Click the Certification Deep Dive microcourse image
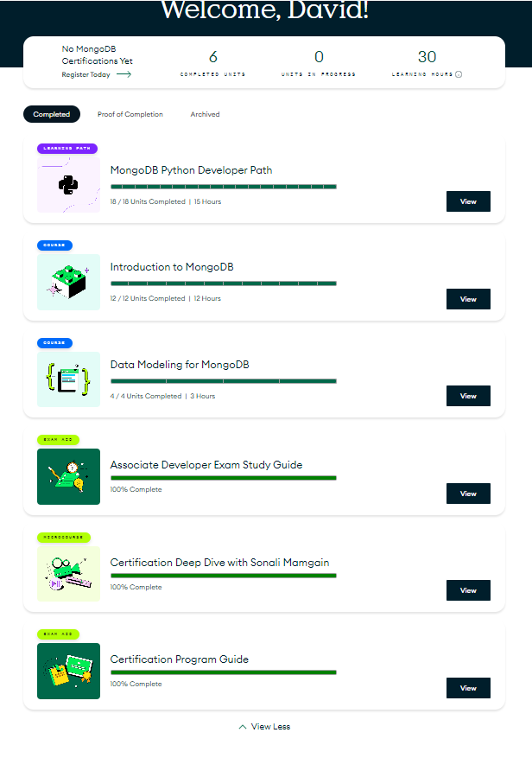The height and width of the screenshot is (758, 532). point(68,573)
